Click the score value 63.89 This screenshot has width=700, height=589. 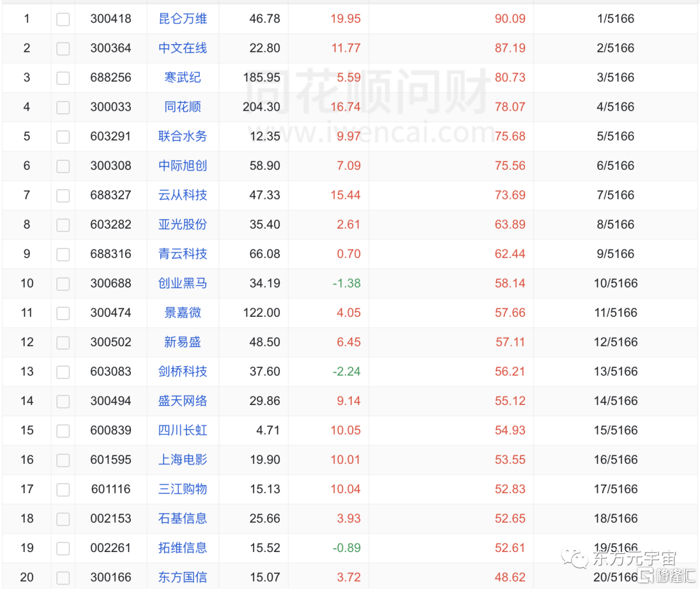[x=510, y=225]
